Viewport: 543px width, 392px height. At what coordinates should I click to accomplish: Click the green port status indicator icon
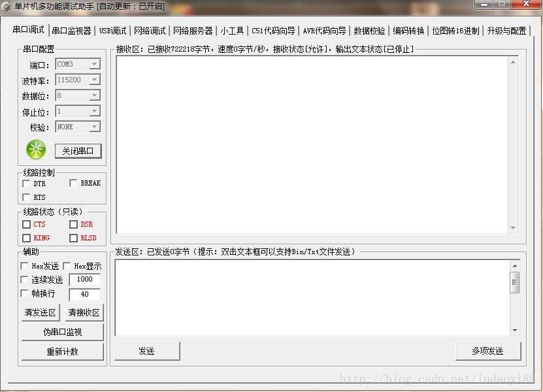pyautogui.click(x=36, y=150)
